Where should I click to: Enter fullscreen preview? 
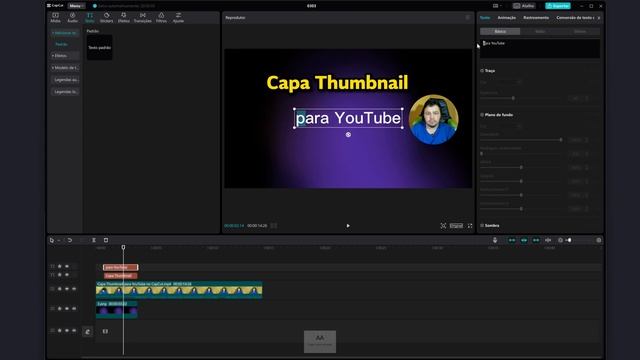pos(470,226)
